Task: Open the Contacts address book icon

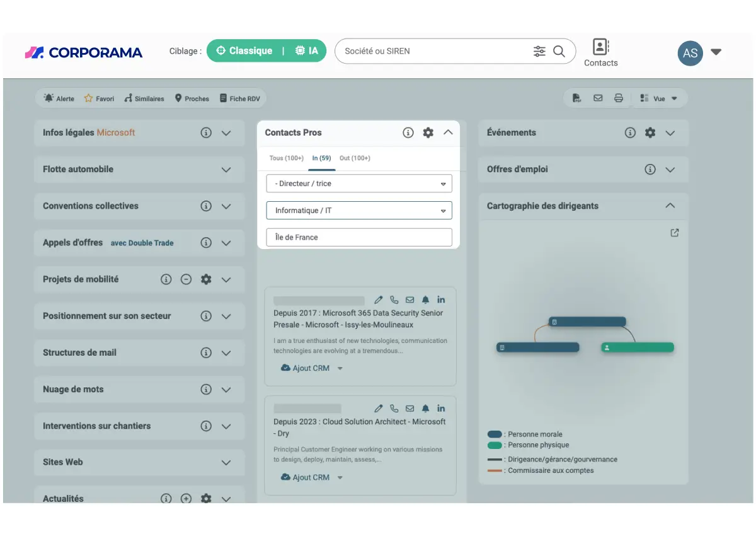Action: point(600,47)
